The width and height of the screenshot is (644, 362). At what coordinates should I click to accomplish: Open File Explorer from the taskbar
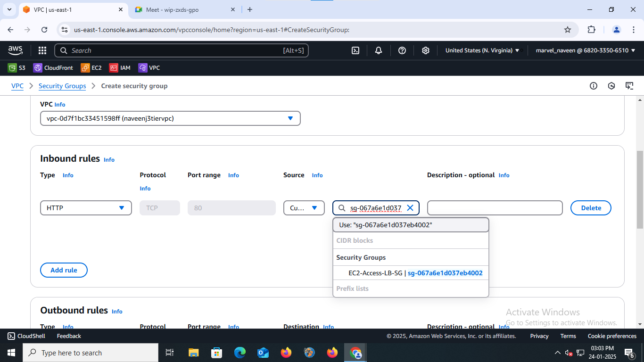(x=193, y=353)
